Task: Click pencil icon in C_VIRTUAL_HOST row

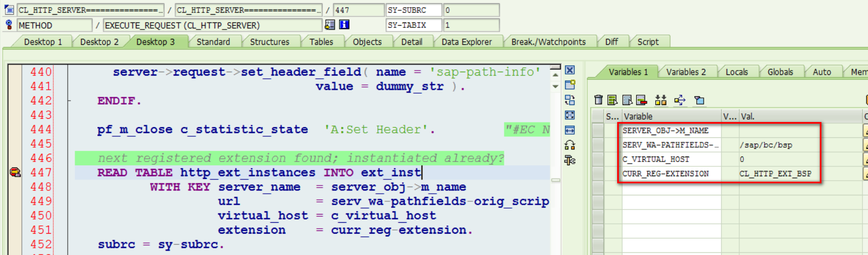Action: point(865,159)
